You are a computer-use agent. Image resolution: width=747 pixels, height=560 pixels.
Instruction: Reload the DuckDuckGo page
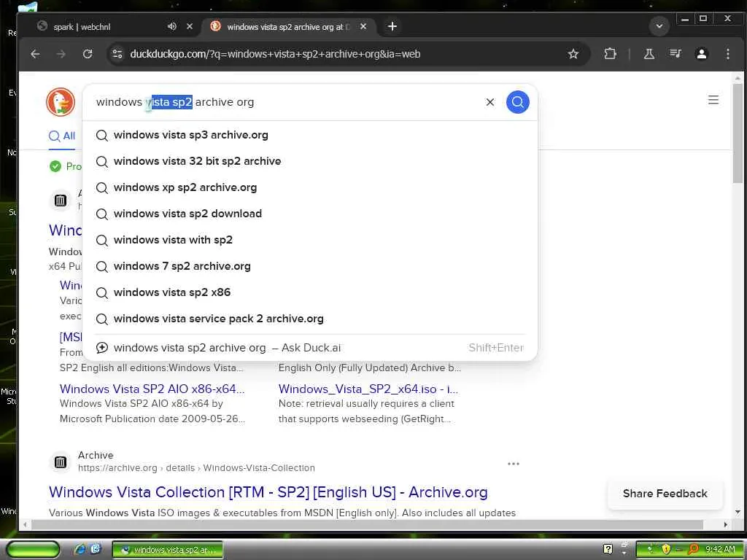pyautogui.click(x=88, y=54)
